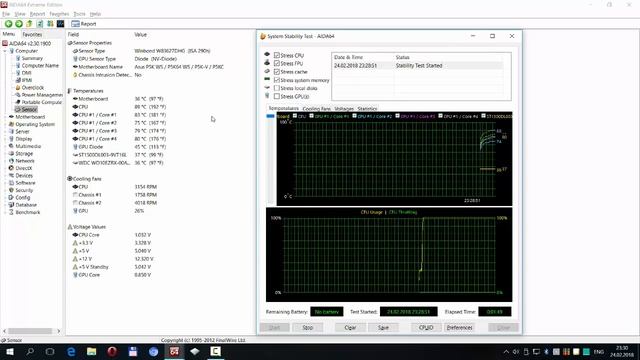Switch to the Cooling Fans tab

tap(316, 109)
